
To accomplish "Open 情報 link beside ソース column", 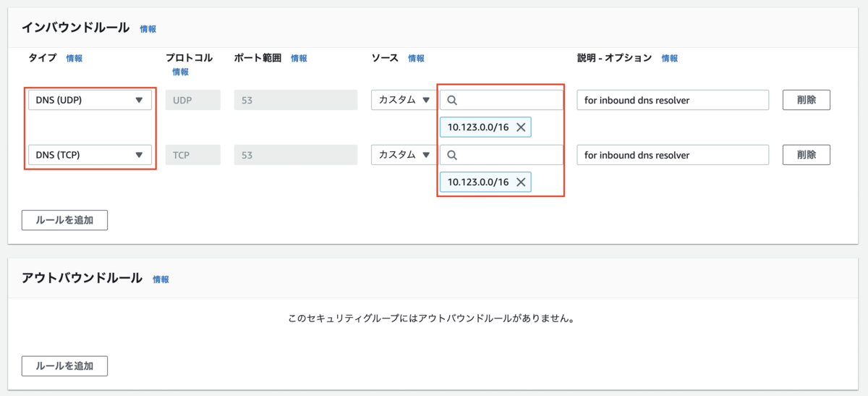I will pyautogui.click(x=416, y=59).
